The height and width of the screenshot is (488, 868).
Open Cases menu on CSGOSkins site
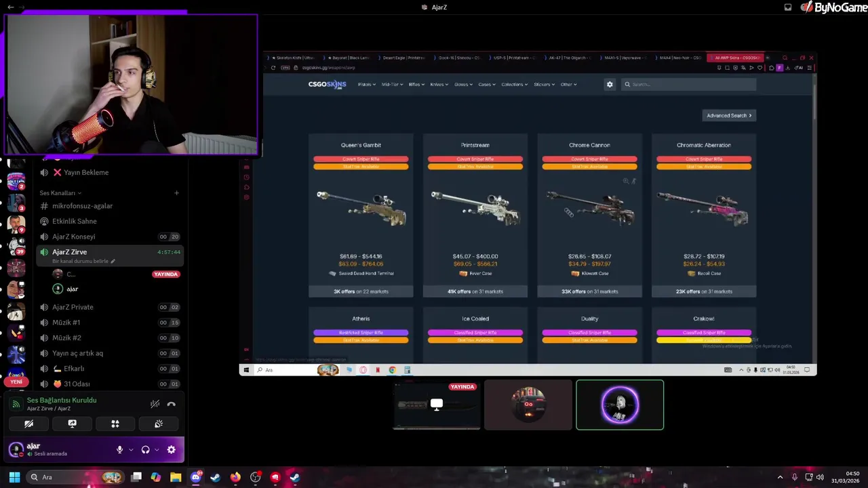coord(487,85)
